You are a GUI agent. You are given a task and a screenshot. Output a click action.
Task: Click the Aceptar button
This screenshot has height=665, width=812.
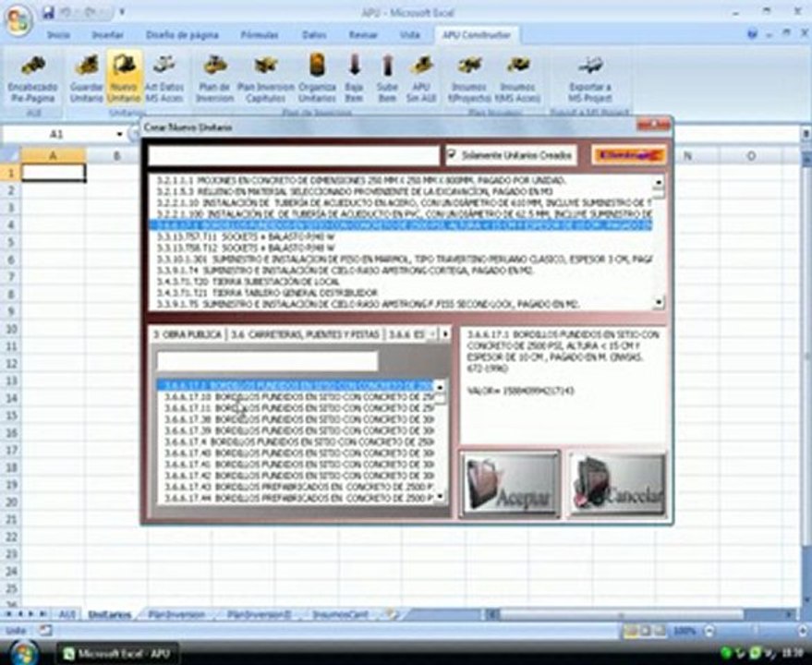[510, 484]
